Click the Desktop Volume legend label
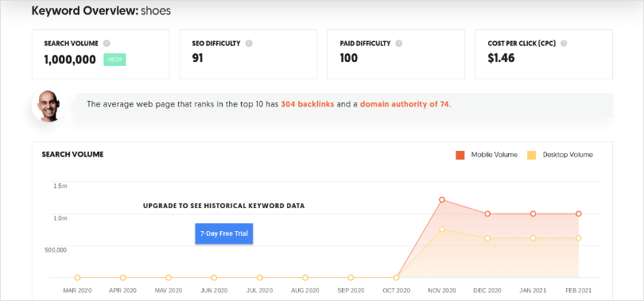Viewport: 644px width, 301px height. (568, 155)
